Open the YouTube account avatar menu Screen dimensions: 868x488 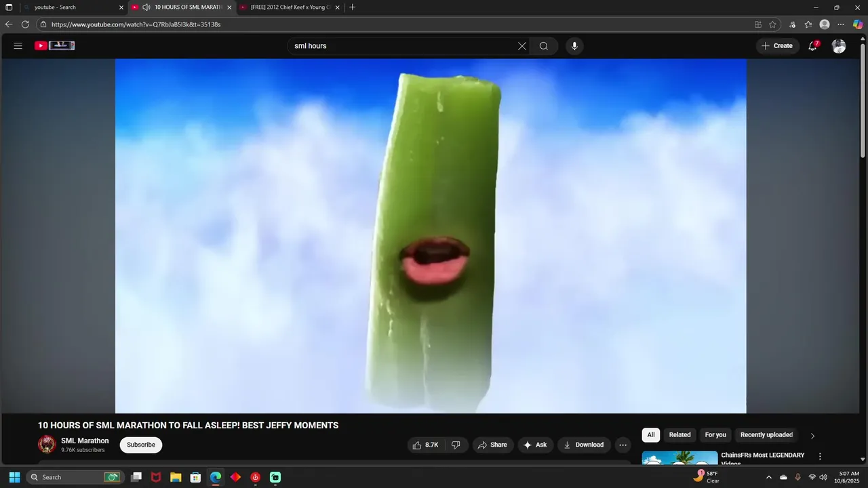point(839,46)
